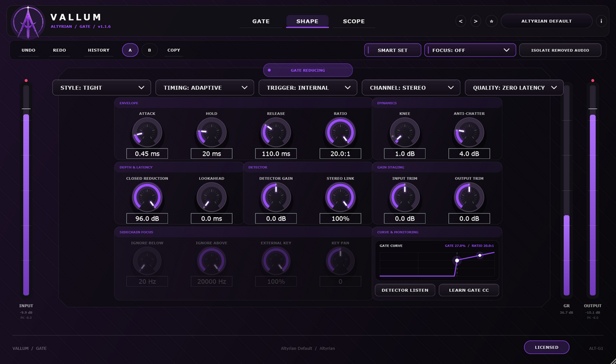Click the Anti-Chatter knob
Viewport: 616px width, 364px height.
tap(469, 132)
